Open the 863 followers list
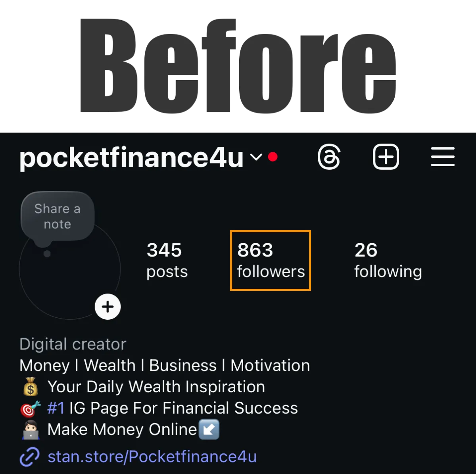 coord(271,261)
